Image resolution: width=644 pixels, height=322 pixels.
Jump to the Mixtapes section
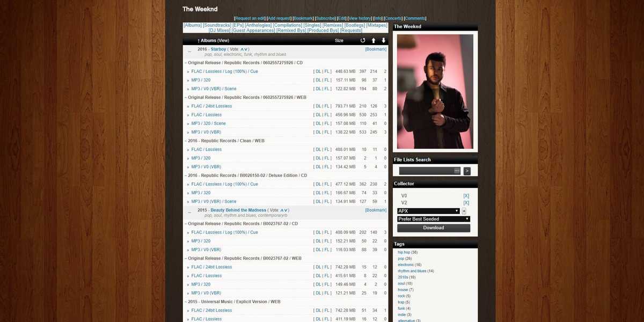[x=377, y=25]
